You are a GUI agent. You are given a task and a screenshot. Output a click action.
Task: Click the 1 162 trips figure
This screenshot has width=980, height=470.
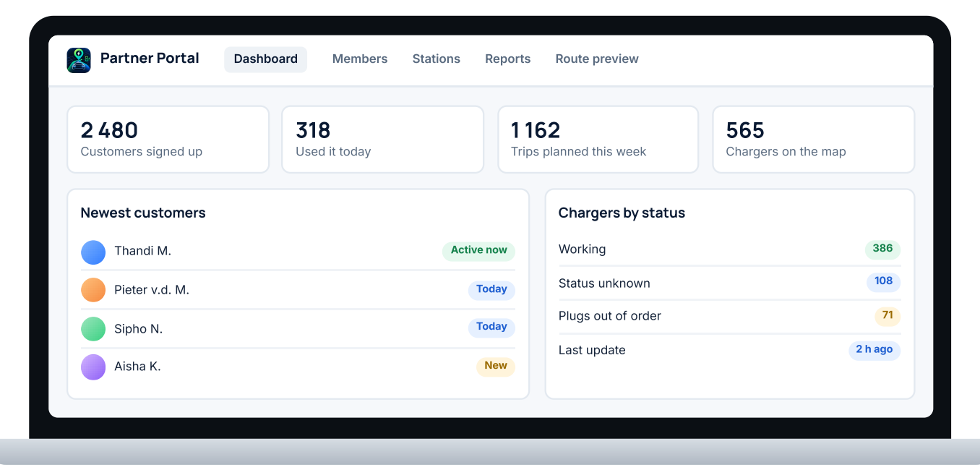click(536, 130)
